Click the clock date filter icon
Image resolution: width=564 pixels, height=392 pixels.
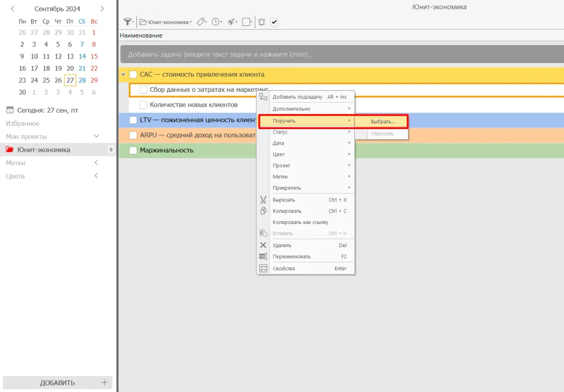pos(215,22)
